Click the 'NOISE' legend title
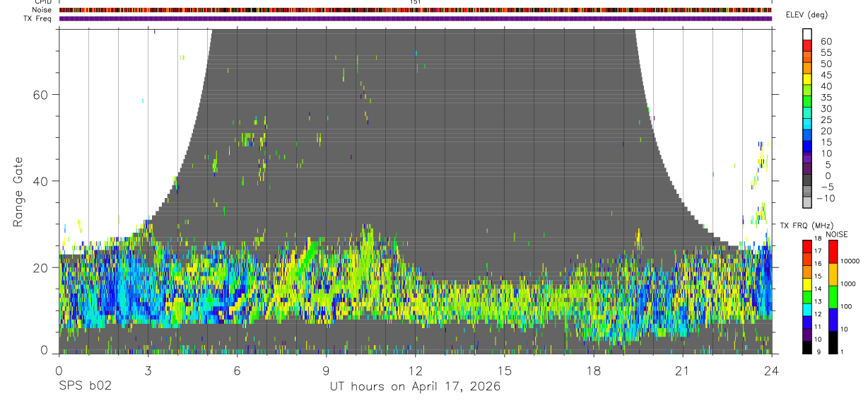Screen dimensions: 868x401 [x=836, y=234]
